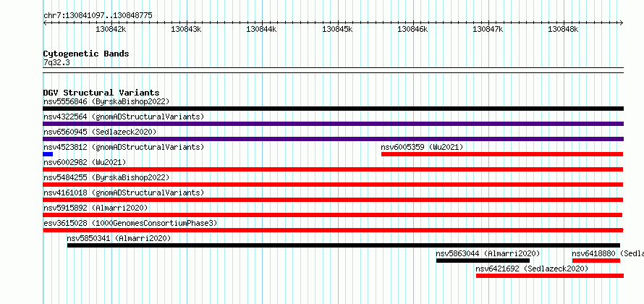Click the 130846k ruler position

(412, 29)
